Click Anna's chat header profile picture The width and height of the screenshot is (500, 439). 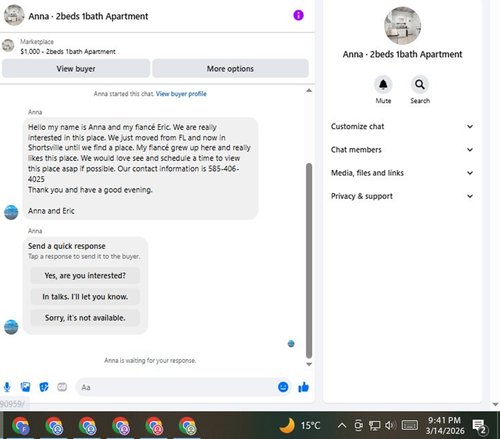pos(14,16)
